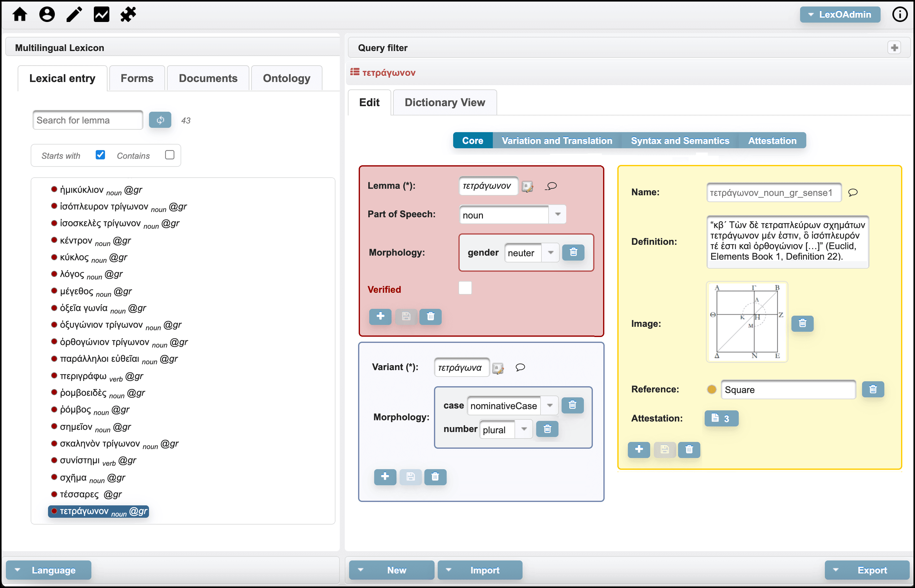This screenshot has height=588, width=915.
Task: Open the statistics chart icon
Action: (x=101, y=15)
